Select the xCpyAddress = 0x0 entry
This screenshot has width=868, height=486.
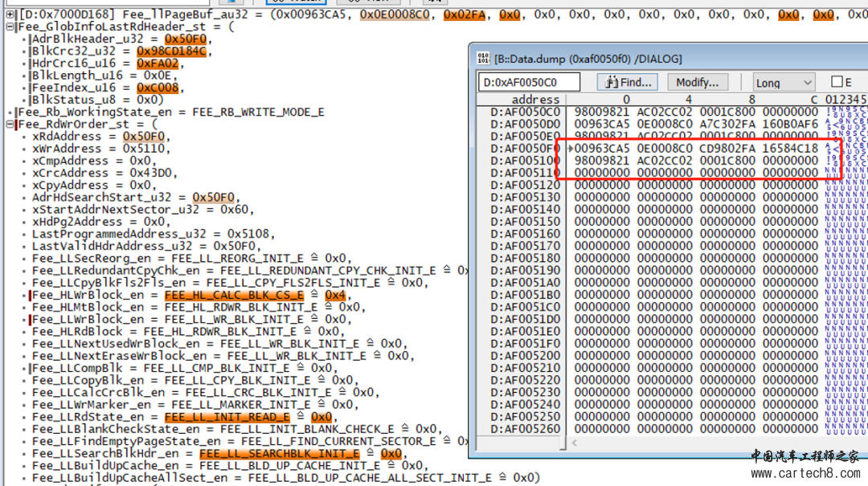click(x=94, y=185)
